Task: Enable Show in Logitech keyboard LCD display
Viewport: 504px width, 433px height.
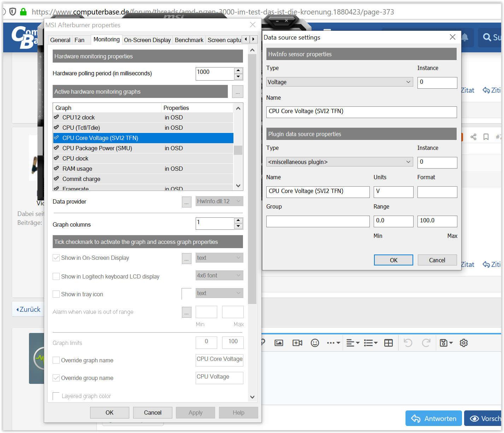Action: pyautogui.click(x=56, y=276)
